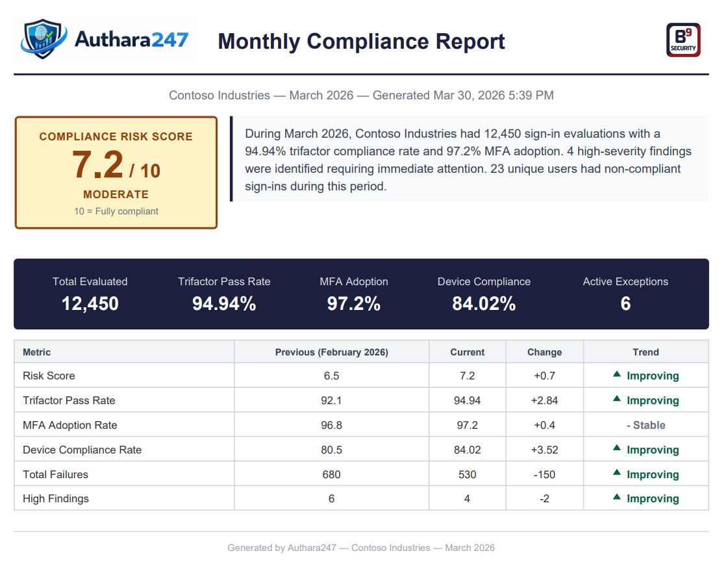Click the Trend column header
Viewport: 728px width, 564px height.
[x=646, y=352]
